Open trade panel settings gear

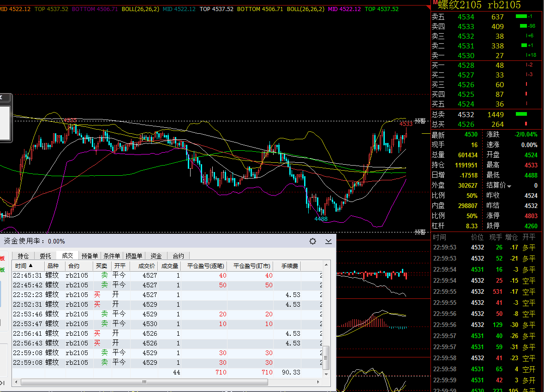coord(313,241)
